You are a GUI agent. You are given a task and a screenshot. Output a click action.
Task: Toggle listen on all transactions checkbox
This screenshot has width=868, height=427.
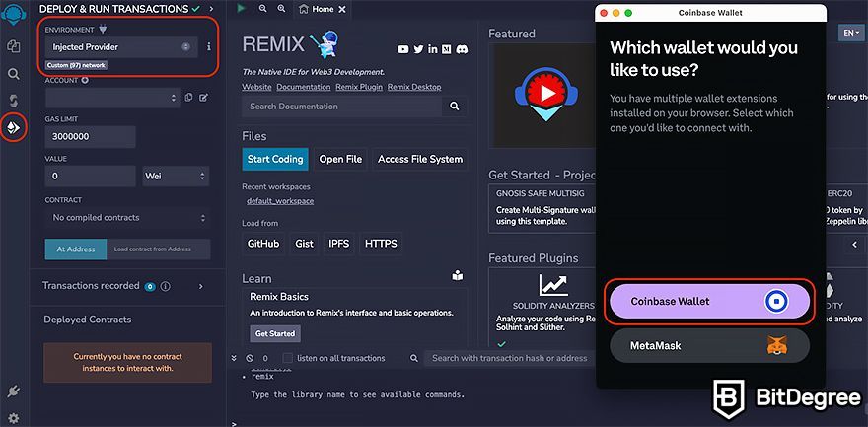point(288,358)
